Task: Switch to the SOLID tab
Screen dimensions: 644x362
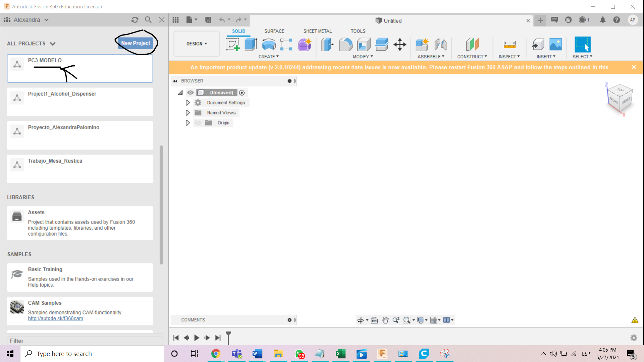Action: tap(238, 31)
